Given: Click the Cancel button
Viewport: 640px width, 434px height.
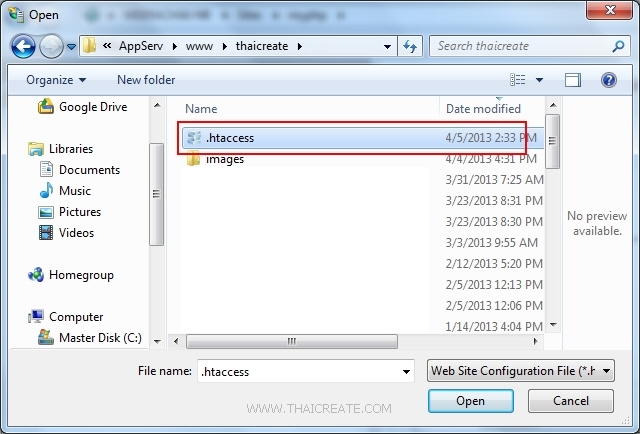Looking at the screenshot, I should 571,401.
